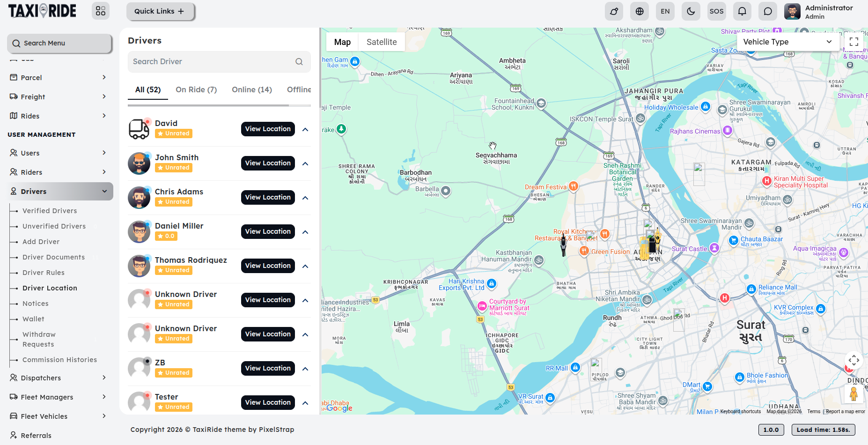Open Driver Rules submenu item
This screenshot has width=868, height=445.
pos(44,273)
